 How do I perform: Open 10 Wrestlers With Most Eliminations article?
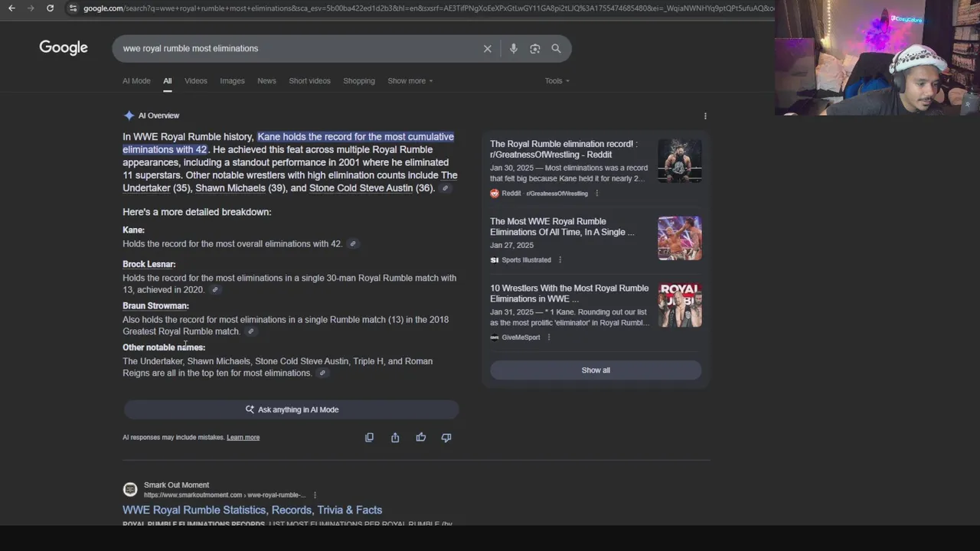click(x=569, y=294)
